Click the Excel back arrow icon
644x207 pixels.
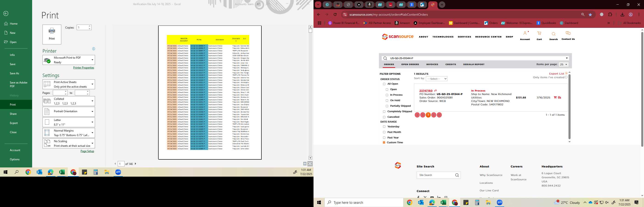(6, 14)
